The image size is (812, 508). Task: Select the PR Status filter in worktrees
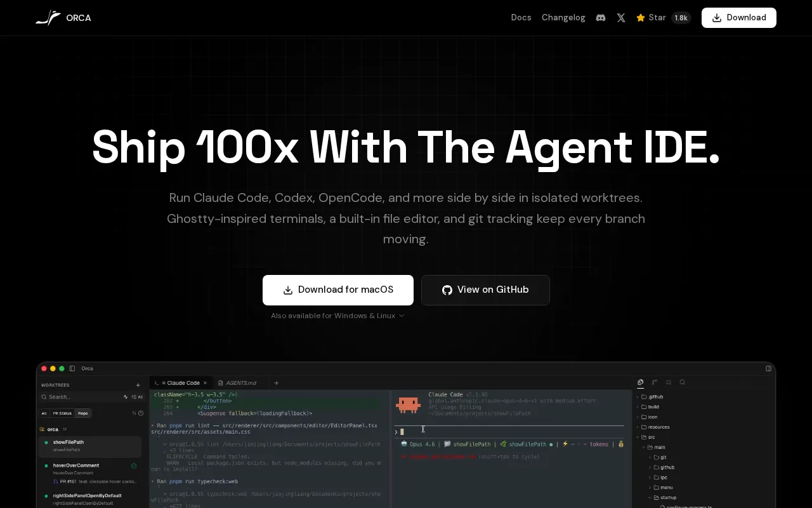click(x=62, y=413)
